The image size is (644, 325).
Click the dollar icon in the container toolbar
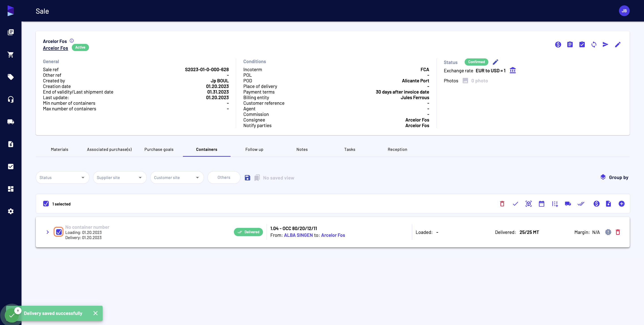(597, 204)
